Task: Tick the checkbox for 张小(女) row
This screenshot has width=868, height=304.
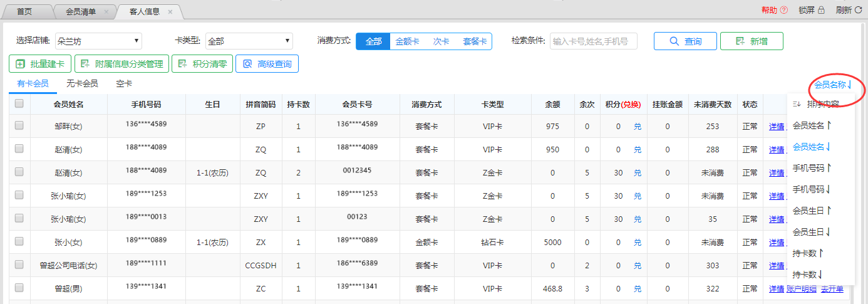Action: [19, 241]
